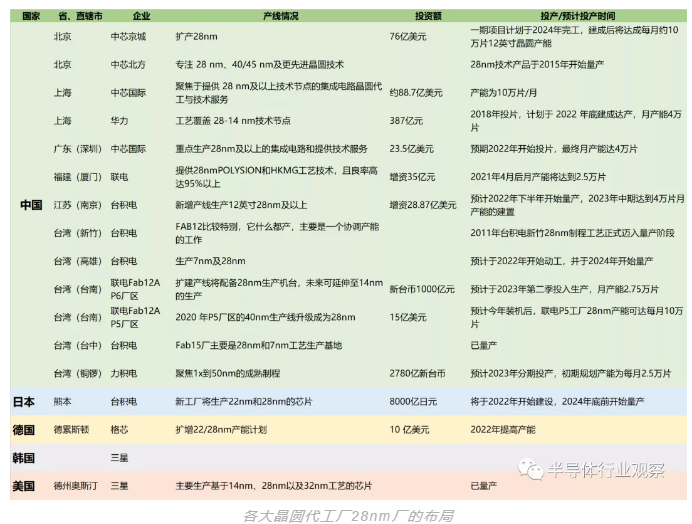Viewport: 692px width, 524px height.
Task: Click the 投产/预计投产时间 column header
Action: coord(577,17)
